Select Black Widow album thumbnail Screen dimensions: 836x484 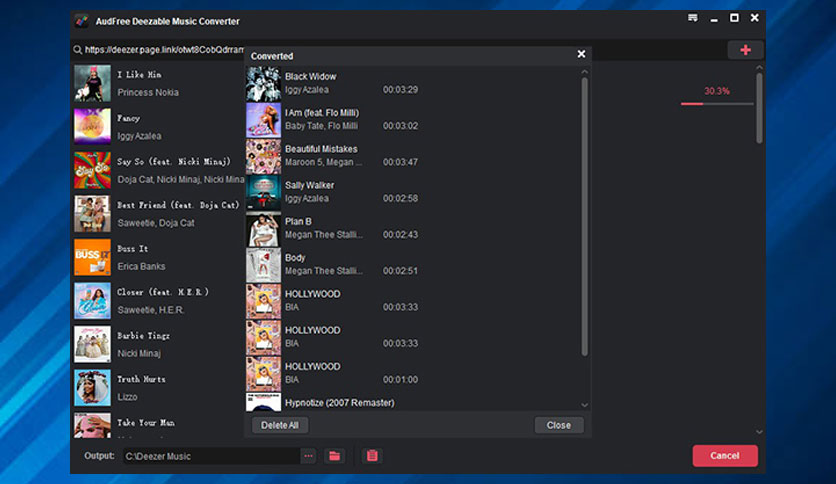263,84
